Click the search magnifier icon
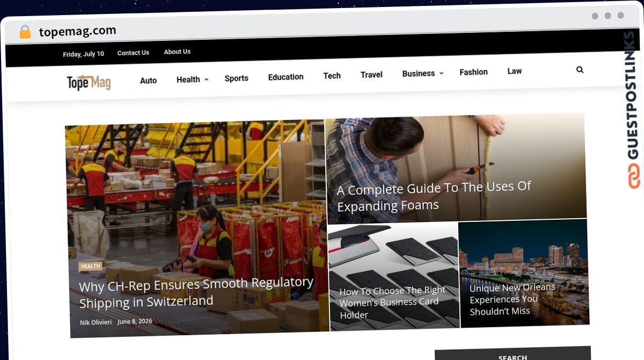This screenshot has height=360, width=644. [x=580, y=70]
